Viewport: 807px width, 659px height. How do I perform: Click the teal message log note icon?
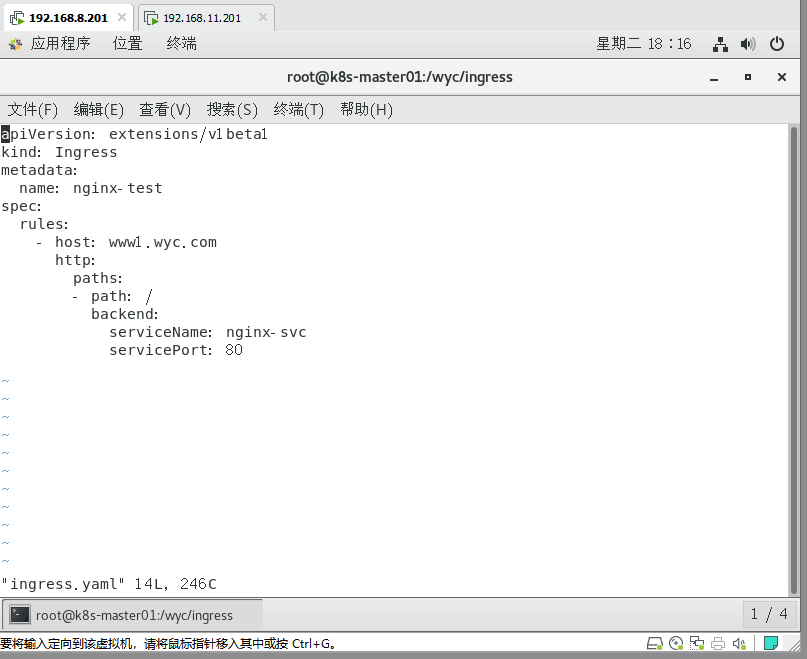[770, 643]
